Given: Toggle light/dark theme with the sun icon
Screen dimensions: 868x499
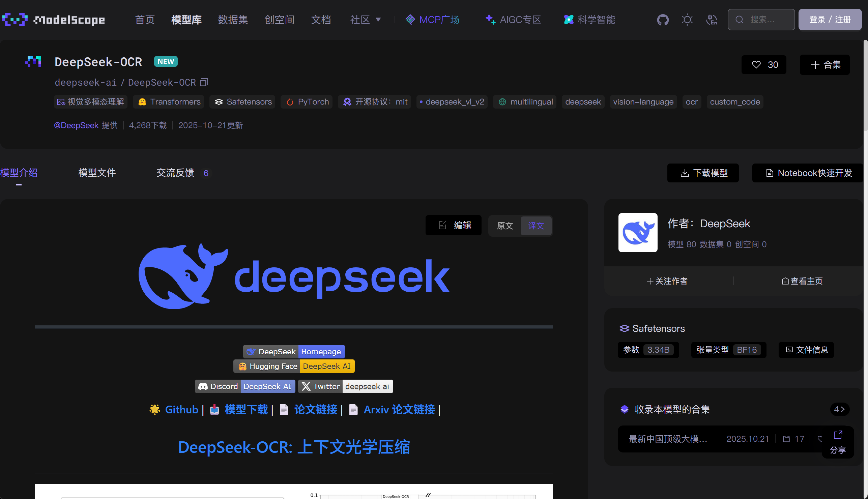Looking at the screenshot, I should click(x=687, y=20).
